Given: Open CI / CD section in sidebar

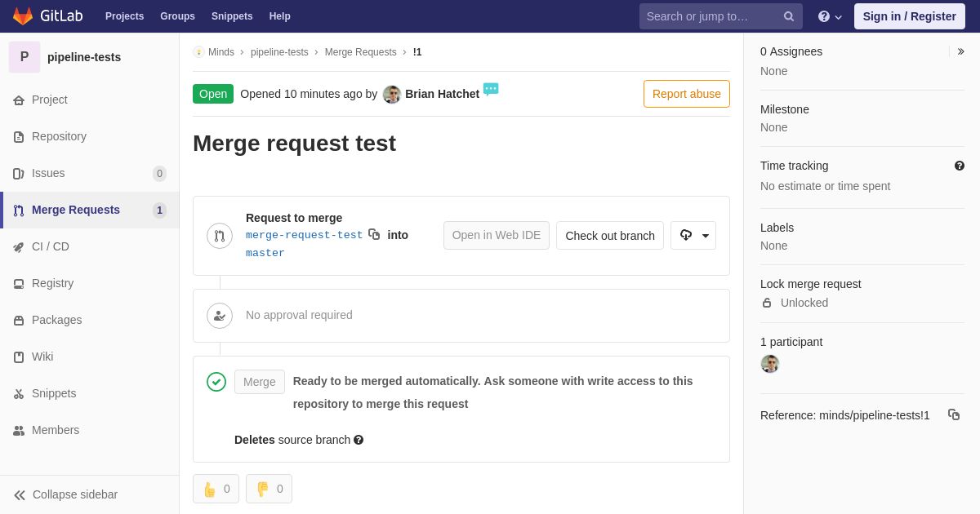Looking at the screenshot, I should click(90, 246).
